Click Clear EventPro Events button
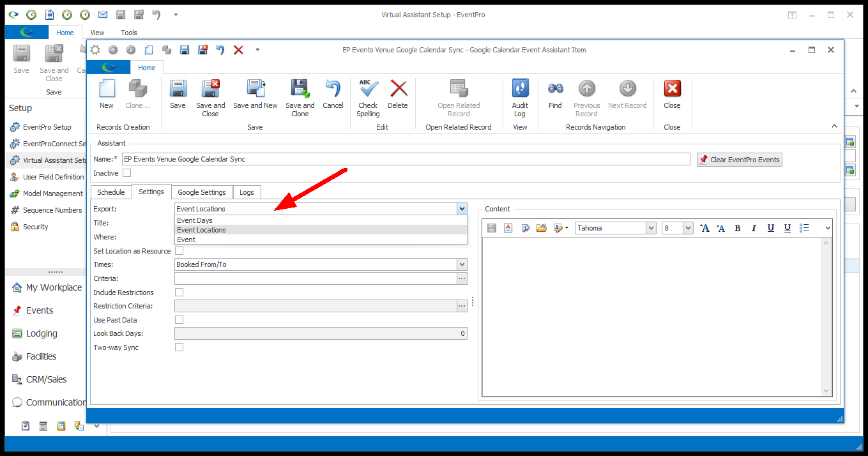 pos(740,160)
